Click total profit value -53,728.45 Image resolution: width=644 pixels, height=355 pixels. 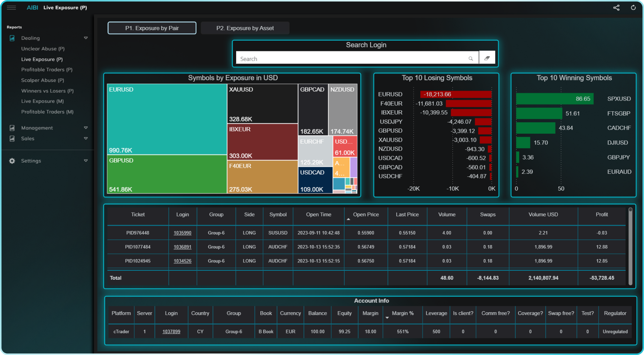point(602,278)
